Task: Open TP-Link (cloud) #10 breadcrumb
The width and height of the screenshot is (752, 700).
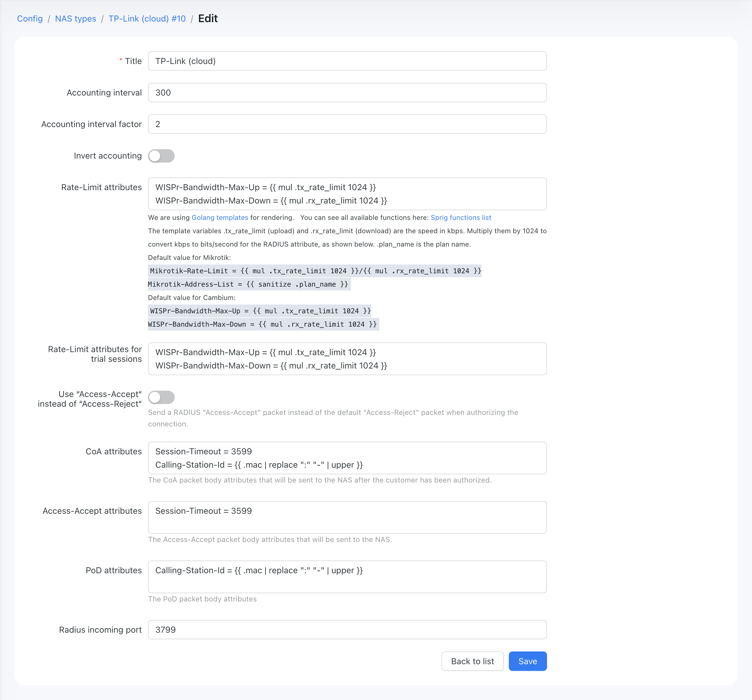Action: click(x=147, y=19)
